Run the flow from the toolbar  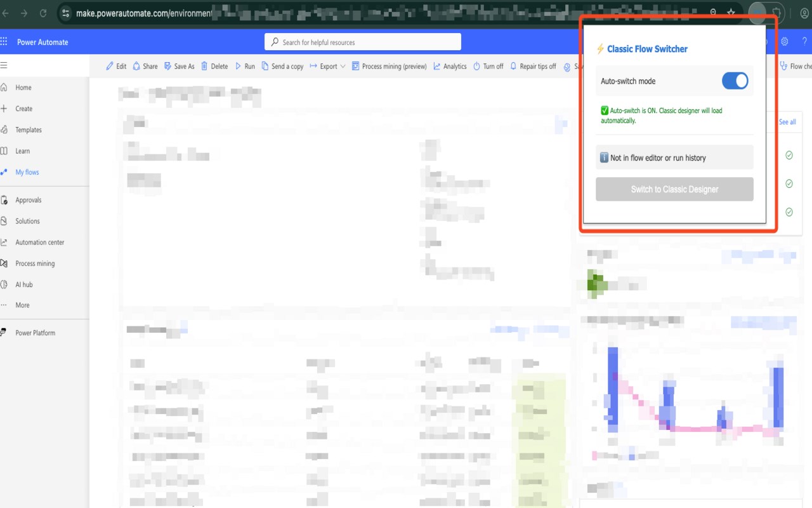245,66
